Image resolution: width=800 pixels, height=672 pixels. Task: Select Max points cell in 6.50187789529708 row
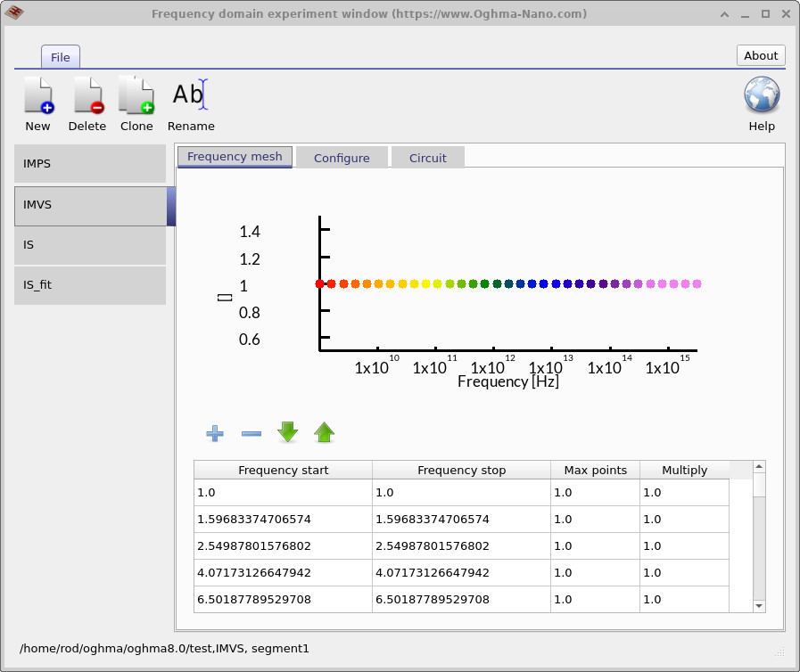coord(595,599)
